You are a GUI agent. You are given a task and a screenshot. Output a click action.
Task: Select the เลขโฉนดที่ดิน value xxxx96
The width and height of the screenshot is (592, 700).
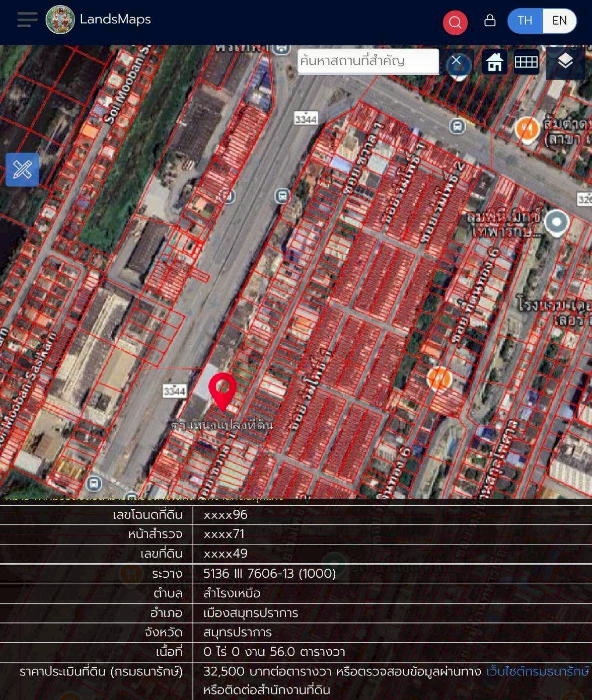click(x=226, y=515)
